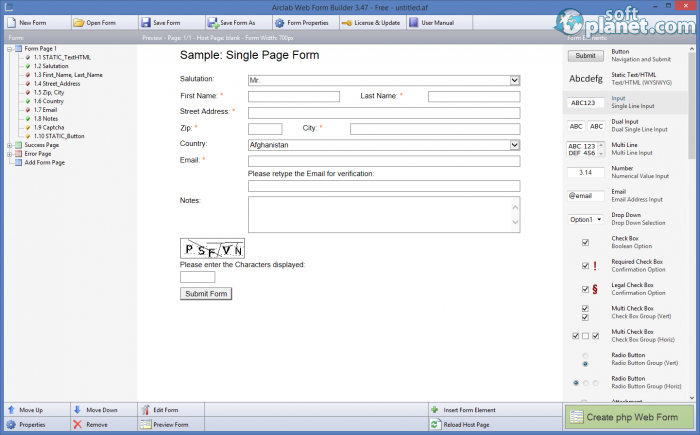Open the Country dropdown list
Image resolution: width=700 pixels, height=435 pixels.
click(514, 145)
